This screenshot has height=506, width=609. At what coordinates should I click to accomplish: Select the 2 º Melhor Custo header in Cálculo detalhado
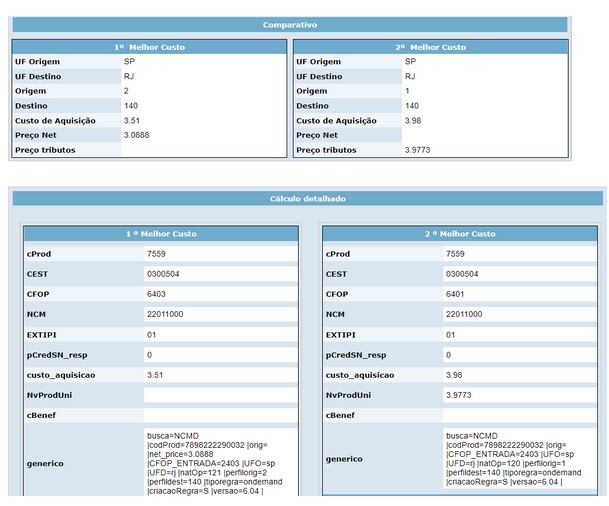[460, 234]
